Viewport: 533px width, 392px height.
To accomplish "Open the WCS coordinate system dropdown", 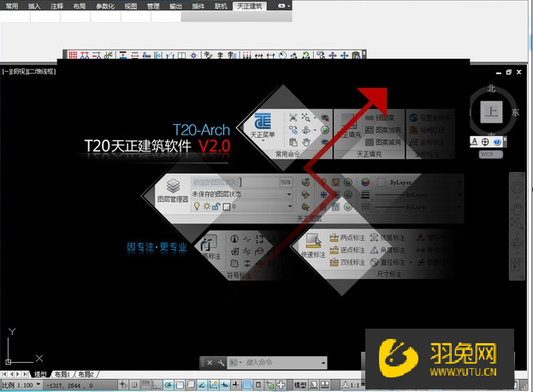I will click(x=491, y=154).
